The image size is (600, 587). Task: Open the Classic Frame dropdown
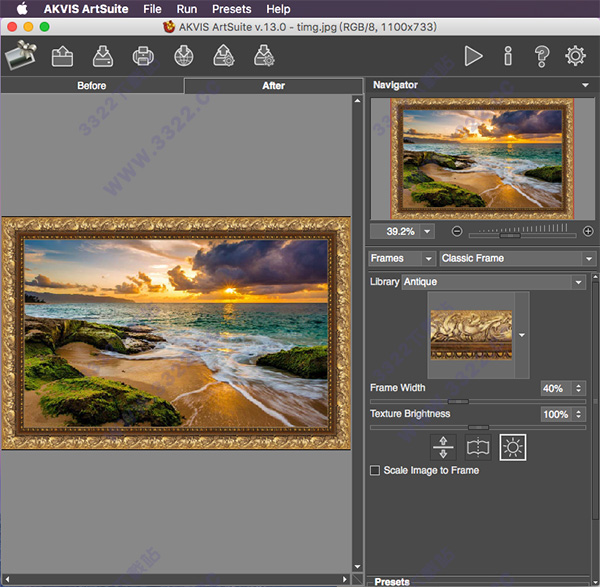518,258
